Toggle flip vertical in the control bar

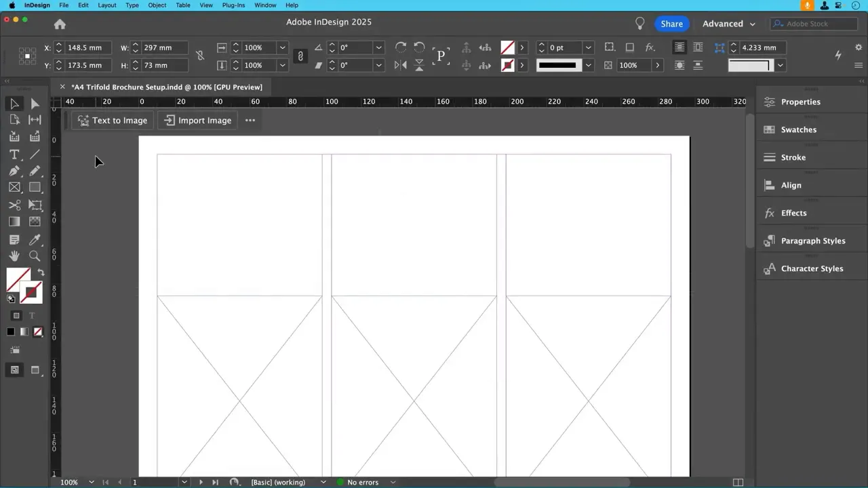(419, 64)
